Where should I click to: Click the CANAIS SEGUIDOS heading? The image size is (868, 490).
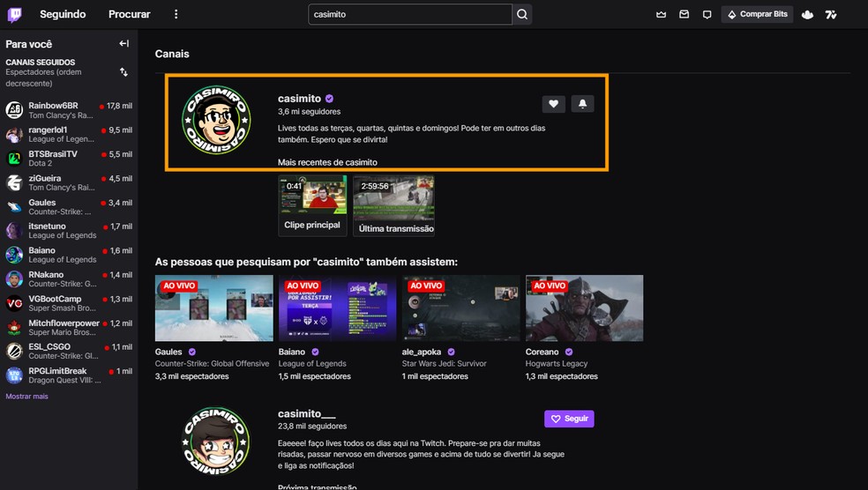click(41, 63)
